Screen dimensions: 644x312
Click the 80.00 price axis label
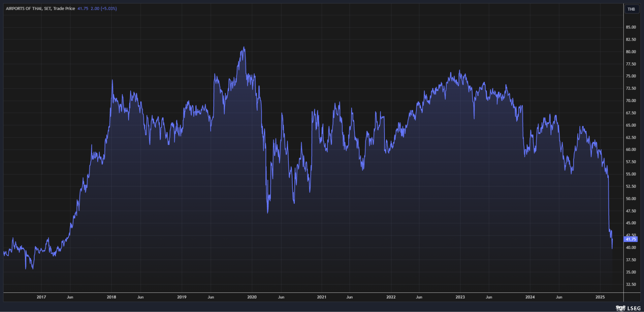(x=631, y=52)
